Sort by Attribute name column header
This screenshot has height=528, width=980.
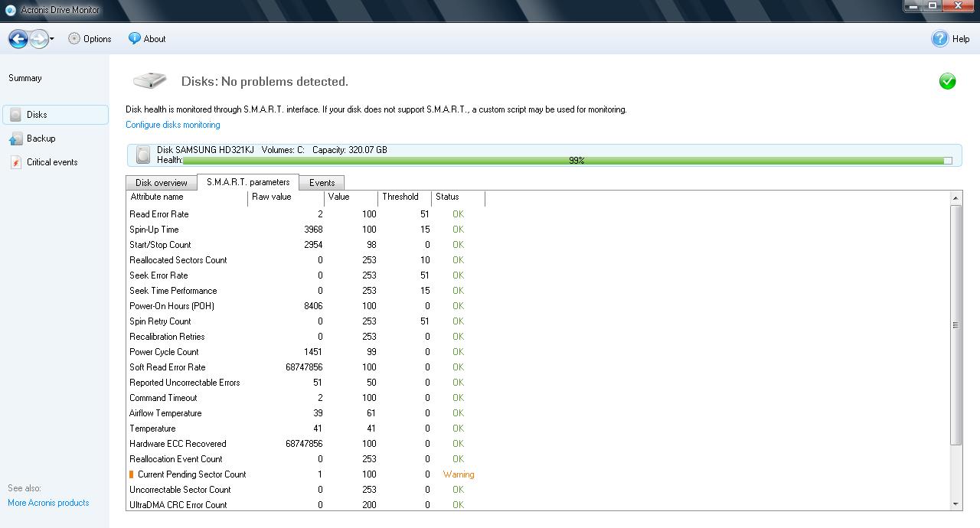click(x=188, y=197)
